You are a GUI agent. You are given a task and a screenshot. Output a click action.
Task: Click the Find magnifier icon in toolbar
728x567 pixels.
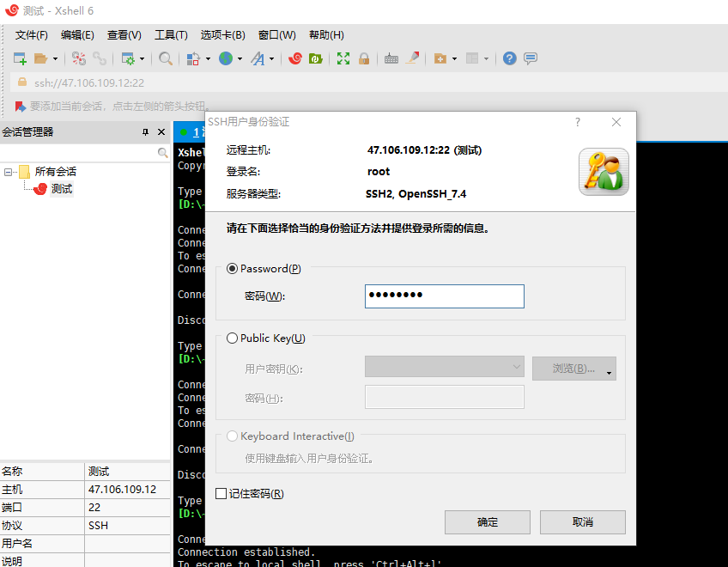click(166, 58)
